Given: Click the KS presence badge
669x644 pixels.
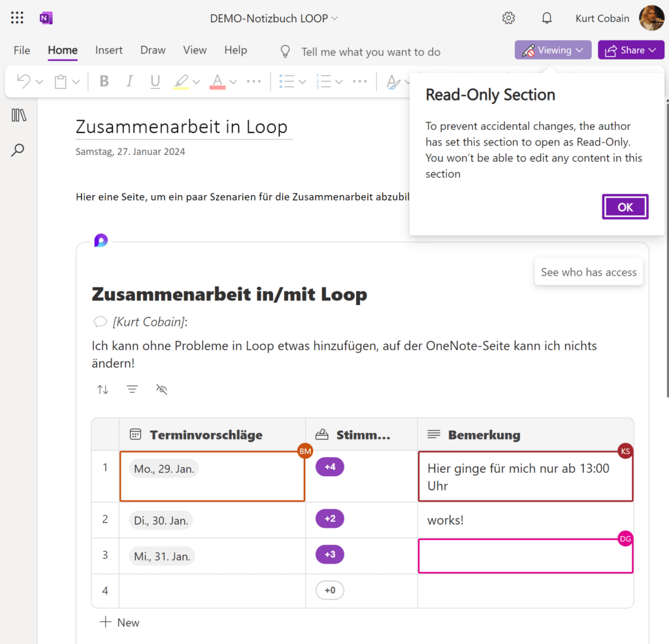Looking at the screenshot, I should point(625,451).
